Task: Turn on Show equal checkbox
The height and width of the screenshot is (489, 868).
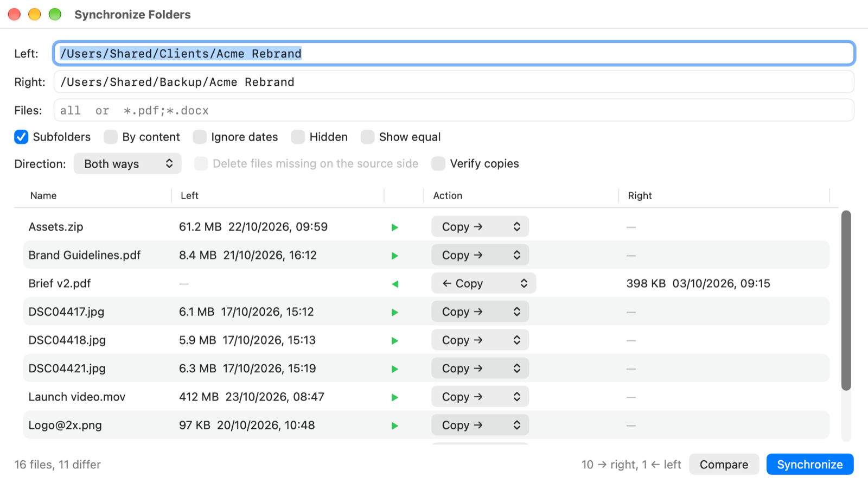Action: pos(367,137)
